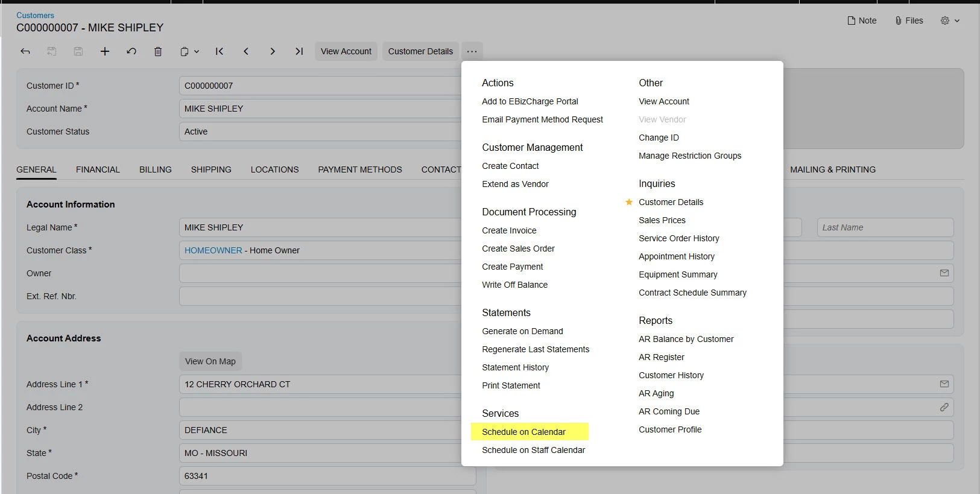Viewport: 980px width, 494px height.
Task: Choose Regenerate Last Statements
Action: tap(536, 349)
